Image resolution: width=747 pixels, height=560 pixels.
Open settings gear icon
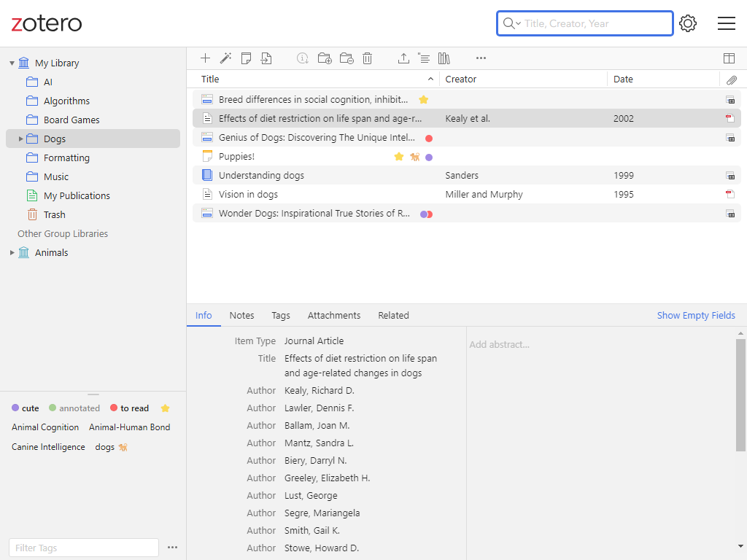pos(688,23)
